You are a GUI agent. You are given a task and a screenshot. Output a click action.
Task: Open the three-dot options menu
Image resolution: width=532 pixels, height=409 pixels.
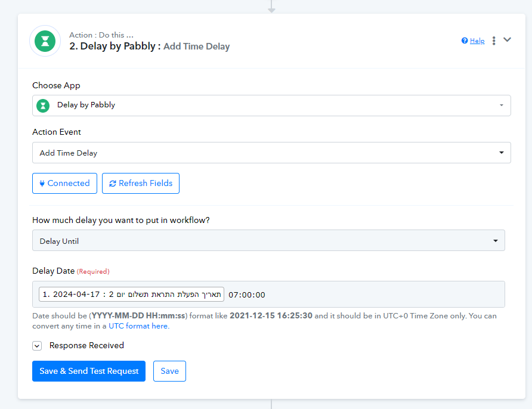(x=494, y=41)
